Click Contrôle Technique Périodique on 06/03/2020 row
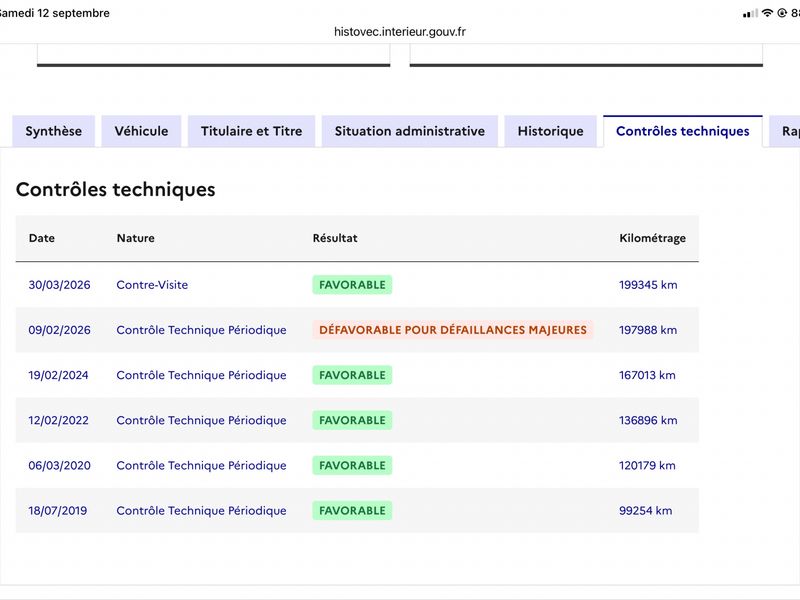The height and width of the screenshot is (600, 800). (x=201, y=465)
